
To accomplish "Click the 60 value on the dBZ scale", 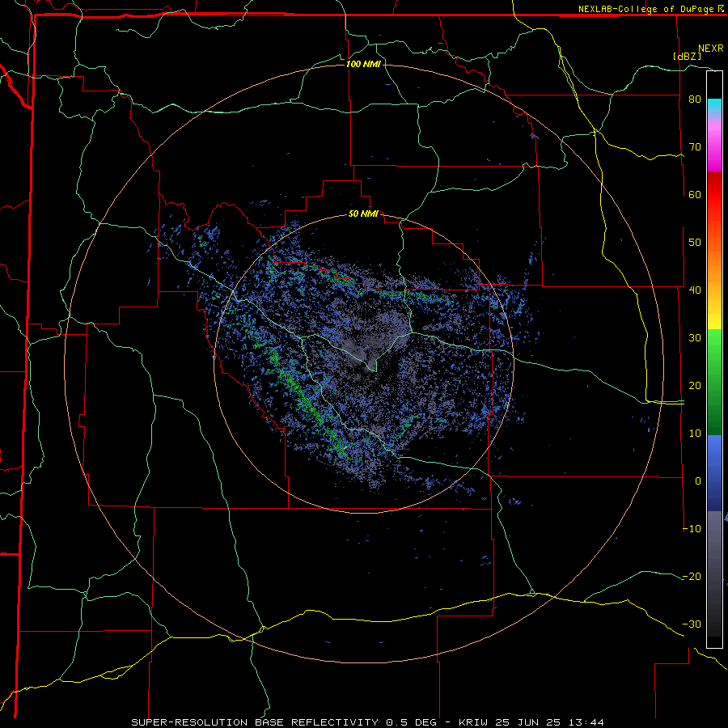I will (695, 194).
